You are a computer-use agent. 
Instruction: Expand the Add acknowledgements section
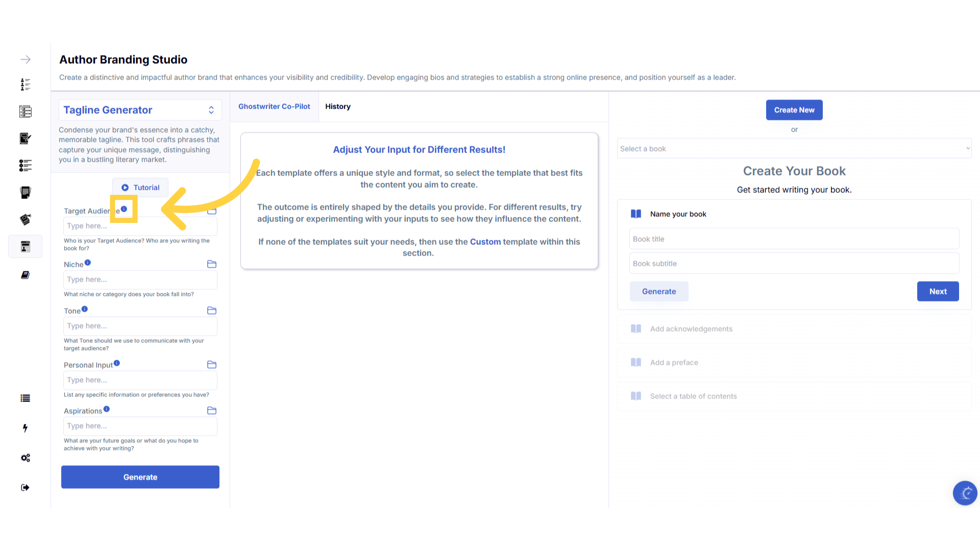click(691, 329)
